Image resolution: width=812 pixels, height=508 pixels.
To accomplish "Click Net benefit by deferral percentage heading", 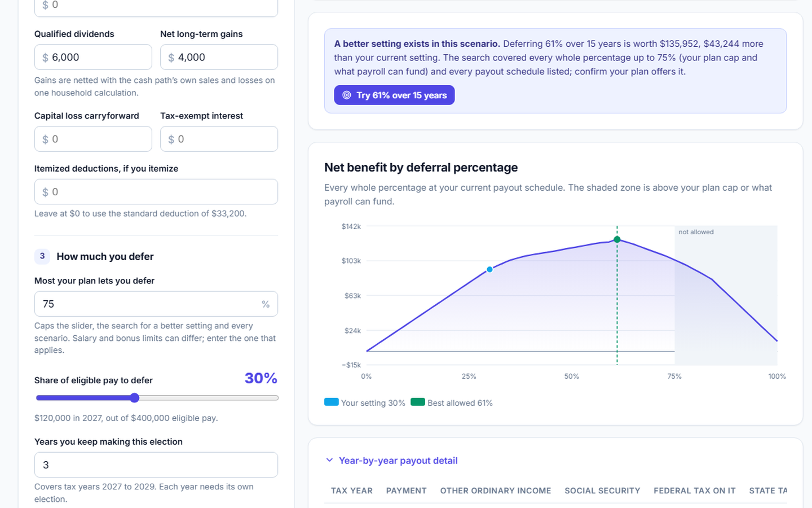I will coord(421,168).
